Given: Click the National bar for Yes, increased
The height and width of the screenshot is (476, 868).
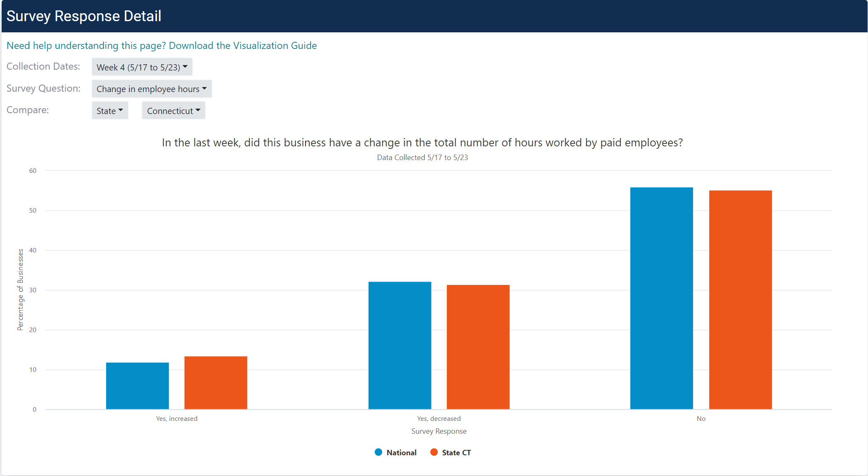Looking at the screenshot, I should [137, 386].
